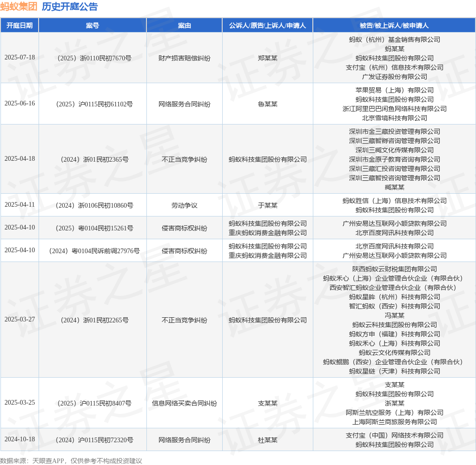Click defendant 浙江阿里巴巴闲鱼网络科技有限公司

(394, 109)
